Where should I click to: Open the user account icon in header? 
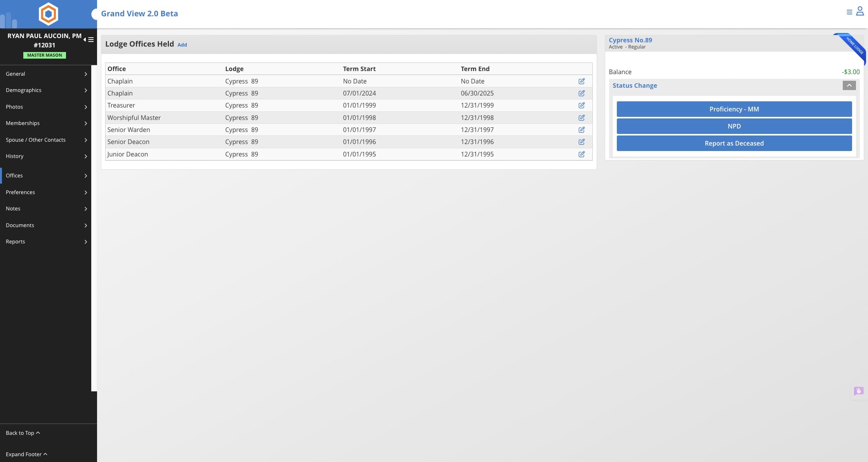pyautogui.click(x=860, y=12)
